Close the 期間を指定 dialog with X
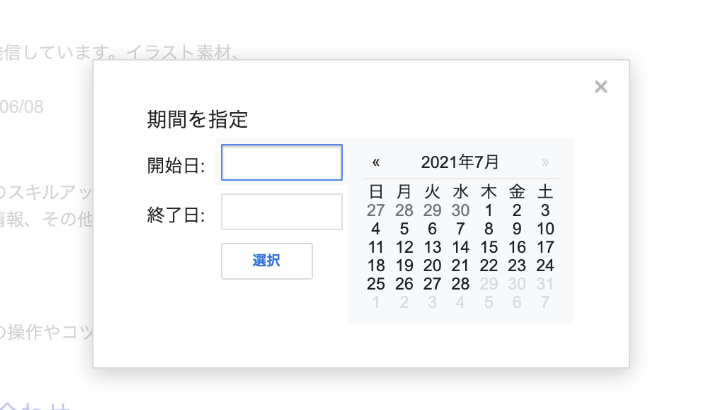 (601, 87)
